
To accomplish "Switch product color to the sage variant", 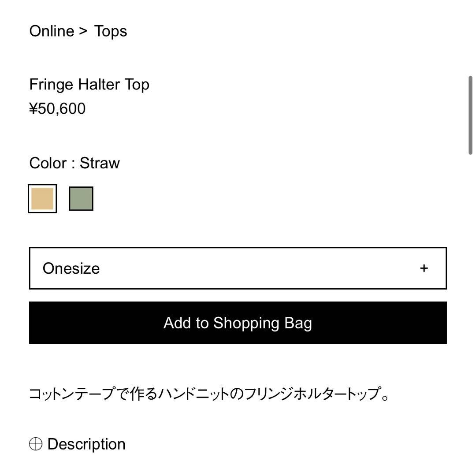I will [x=81, y=198].
